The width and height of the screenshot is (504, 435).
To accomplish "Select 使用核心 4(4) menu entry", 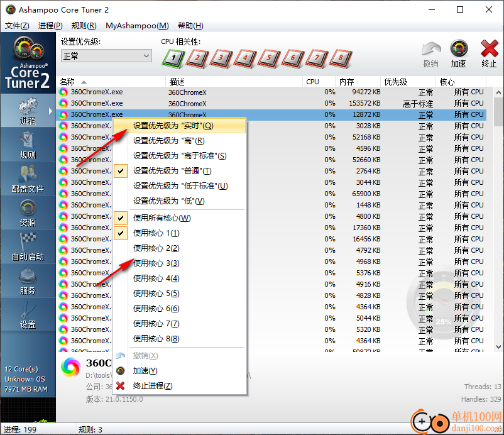I will [179, 278].
